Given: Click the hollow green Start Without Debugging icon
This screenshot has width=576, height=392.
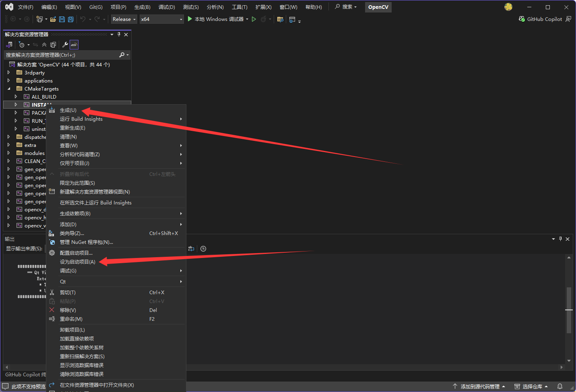Looking at the screenshot, I should (x=254, y=19).
